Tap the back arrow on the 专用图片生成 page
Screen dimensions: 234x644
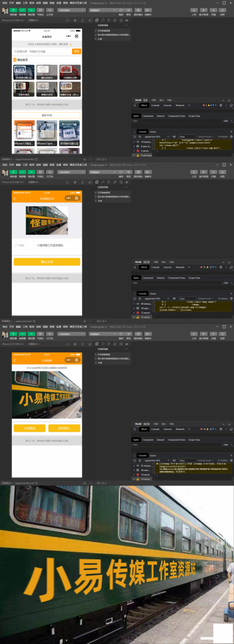coord(15,199)
